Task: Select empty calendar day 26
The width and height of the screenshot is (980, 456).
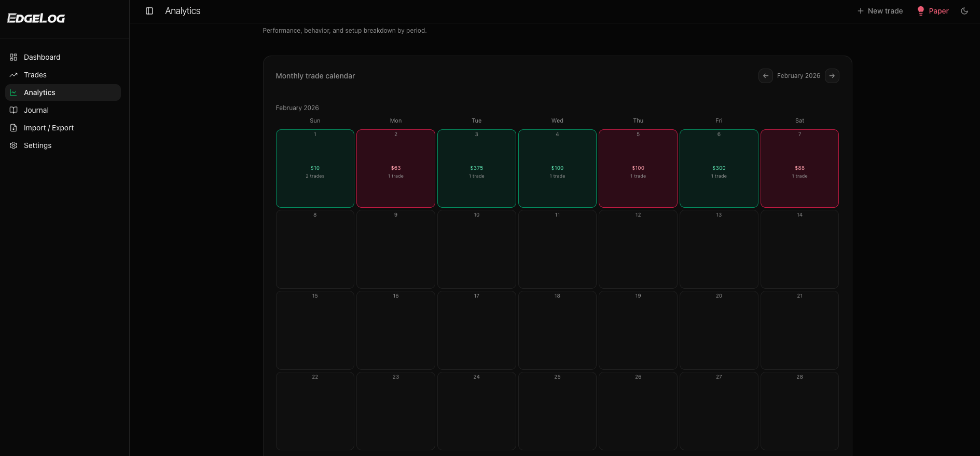Action: click(x=638, y=411)
